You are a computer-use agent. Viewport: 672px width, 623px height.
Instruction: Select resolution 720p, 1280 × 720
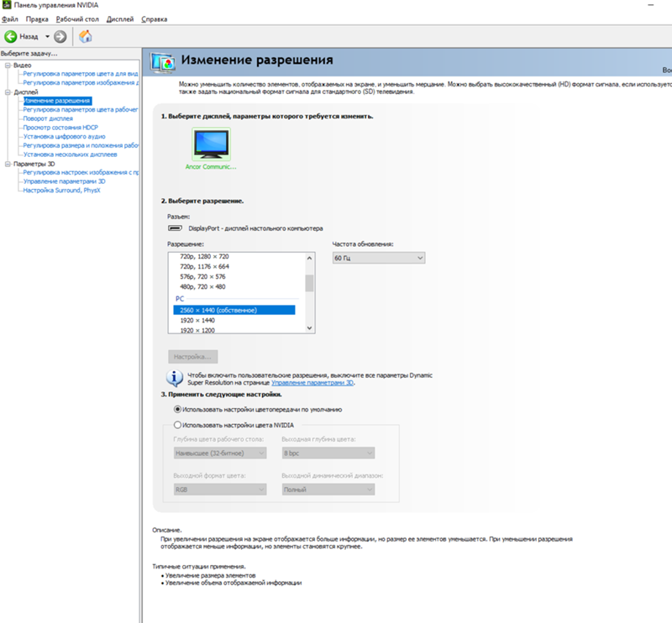point(204,257)
